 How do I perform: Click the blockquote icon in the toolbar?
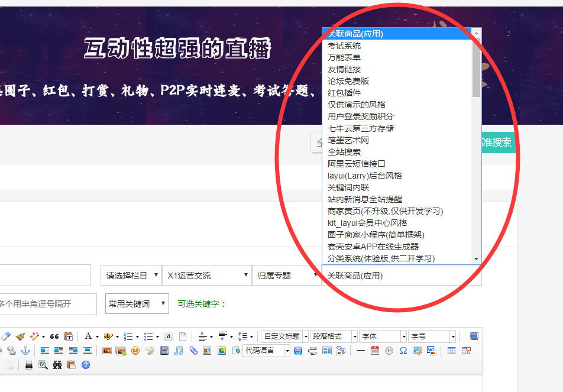(54, 336)
